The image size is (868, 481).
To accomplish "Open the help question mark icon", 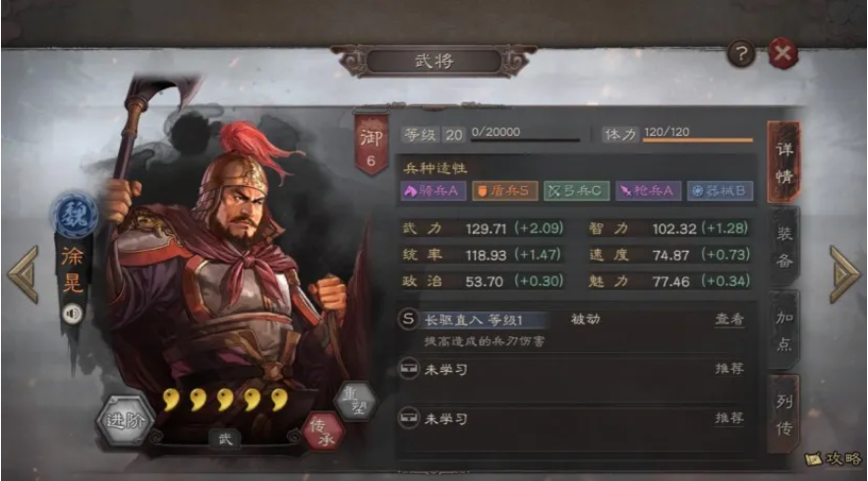I will 740,53.
